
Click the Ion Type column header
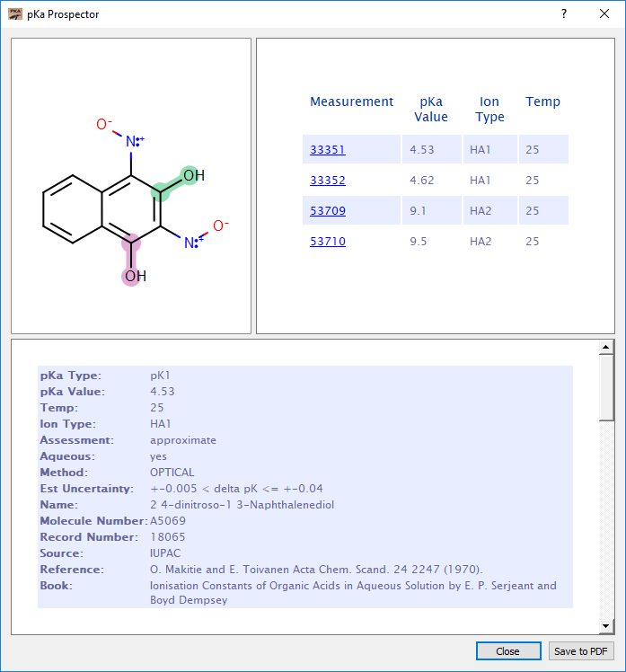coord(489,109)
